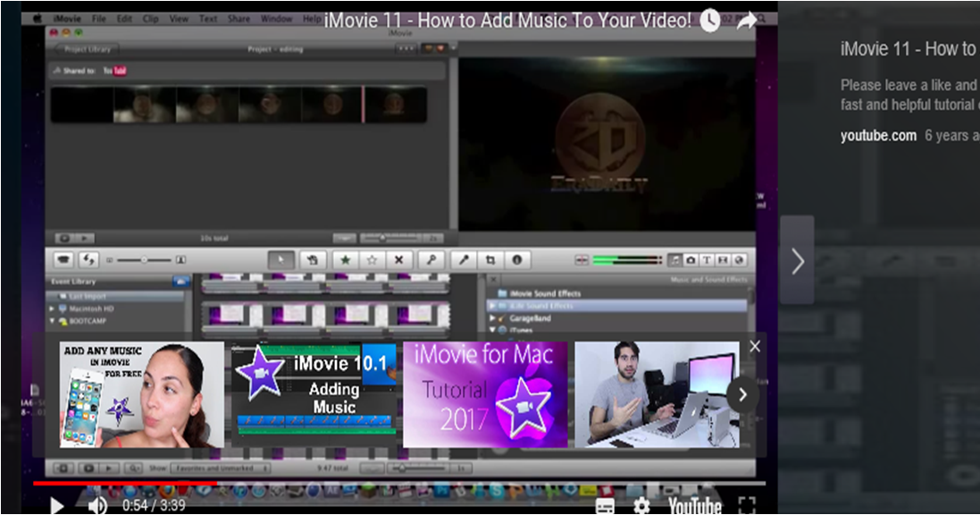Image resolution: width=980 pixels, height=515 pixels.
Task: Open the keyword key tool
Action: [431, 259]
